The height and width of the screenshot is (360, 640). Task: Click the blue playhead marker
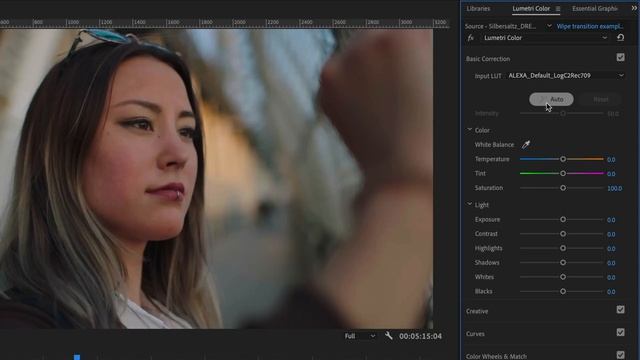77,357
